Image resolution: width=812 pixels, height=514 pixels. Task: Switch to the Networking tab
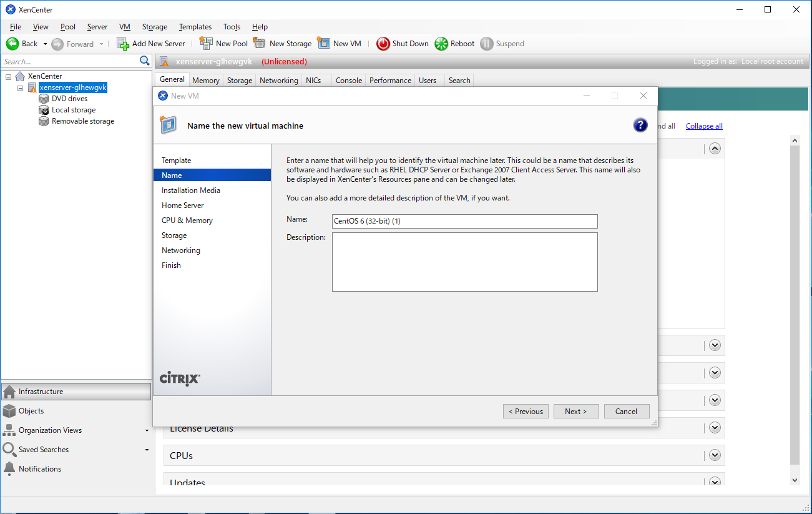click(279, 81)
